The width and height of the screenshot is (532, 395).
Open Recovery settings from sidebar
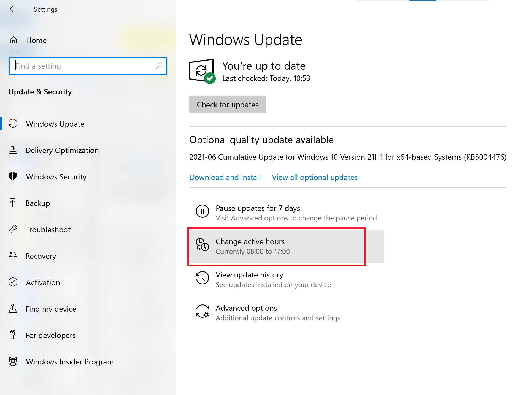[13, 256]
